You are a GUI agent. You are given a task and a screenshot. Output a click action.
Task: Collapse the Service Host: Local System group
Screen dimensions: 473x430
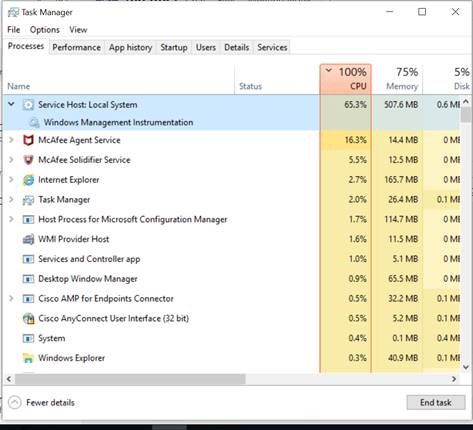coord(11,104)
